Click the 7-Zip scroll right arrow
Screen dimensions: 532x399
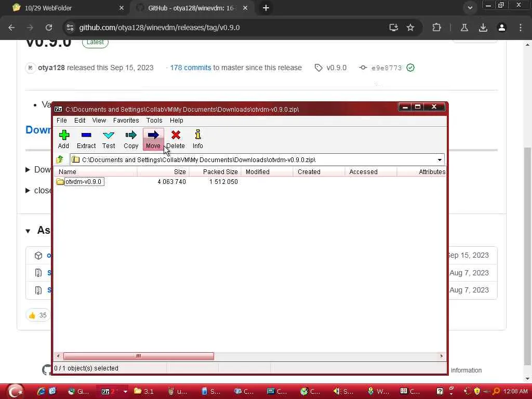[x=442, y=356]
